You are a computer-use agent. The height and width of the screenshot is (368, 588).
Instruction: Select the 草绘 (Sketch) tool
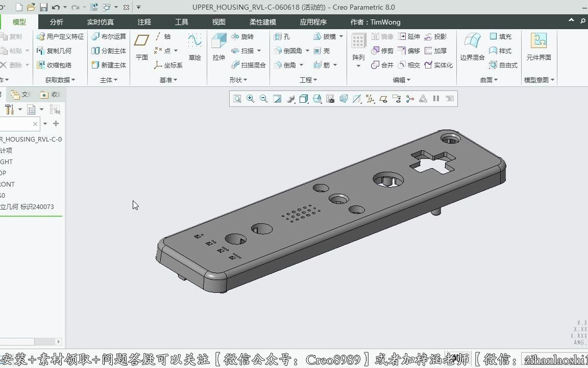(194, 47)
